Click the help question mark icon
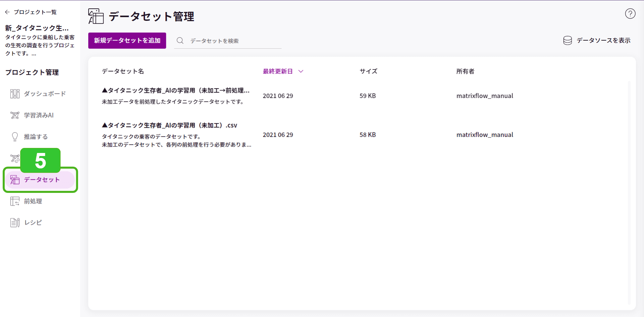The image size is (644, 317). click(x=630, y=14)
